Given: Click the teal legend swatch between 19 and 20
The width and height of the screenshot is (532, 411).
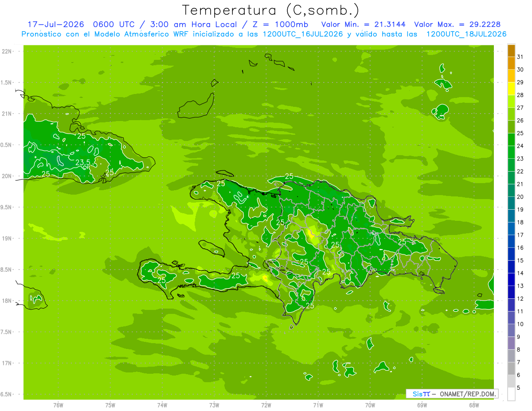Looking at the screenshot, I should tap(511, 203).
